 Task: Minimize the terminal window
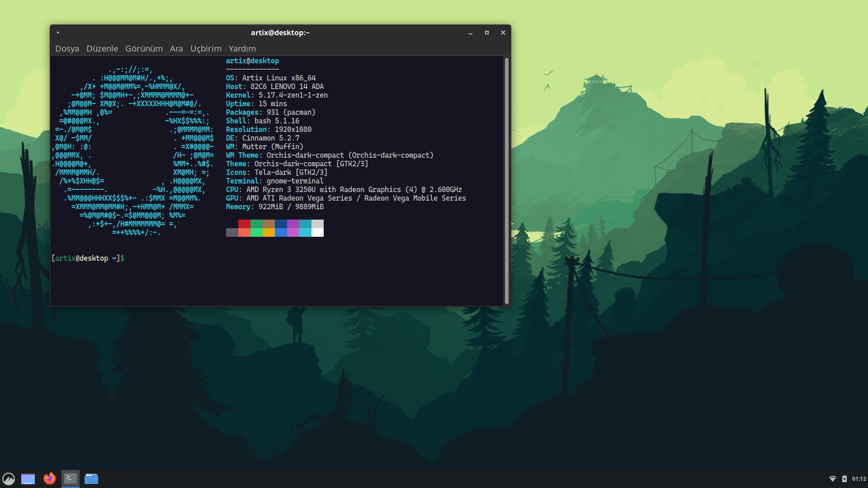(x=471, y=33)
